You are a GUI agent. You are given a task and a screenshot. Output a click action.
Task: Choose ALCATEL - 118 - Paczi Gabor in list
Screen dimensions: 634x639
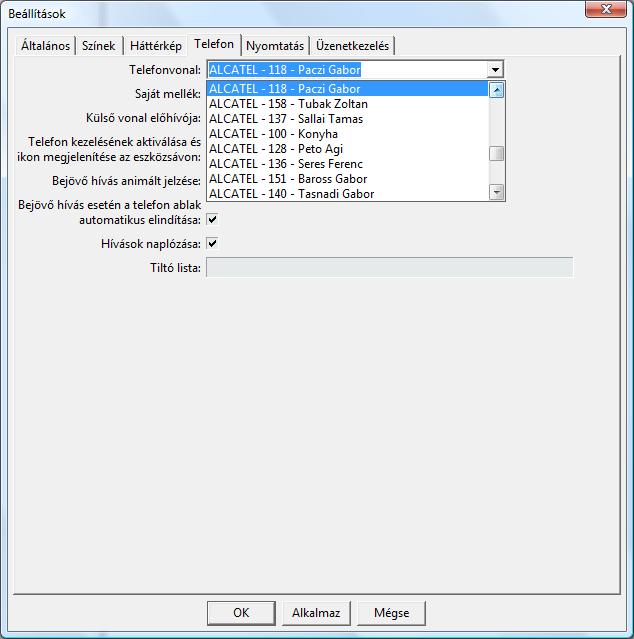347,89
